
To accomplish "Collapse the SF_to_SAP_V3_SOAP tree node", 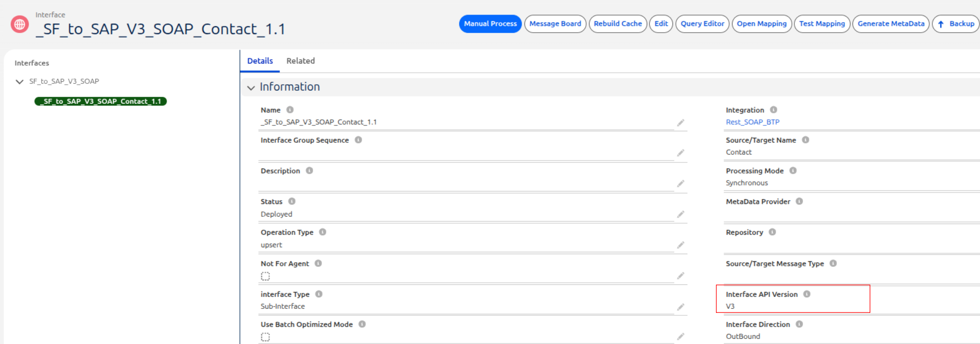I will click(20, 82).
